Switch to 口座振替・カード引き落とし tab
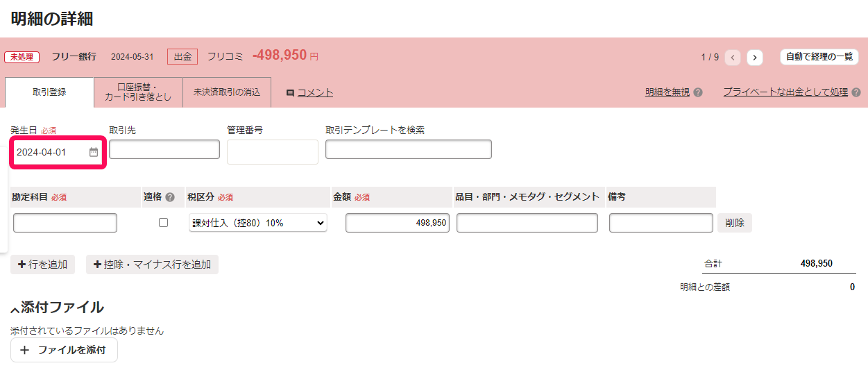868x386 pixels. (138, 92)
